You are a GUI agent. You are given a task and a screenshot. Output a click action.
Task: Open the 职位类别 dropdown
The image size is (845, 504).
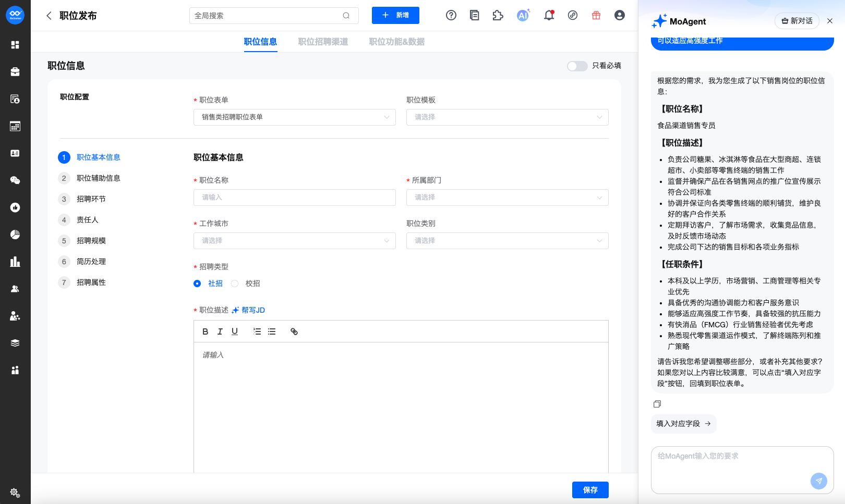[x=508, y=241]
